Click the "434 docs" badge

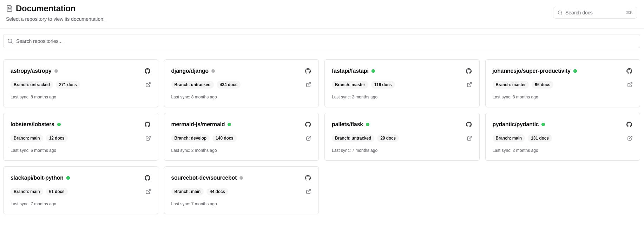click(229, 85)
